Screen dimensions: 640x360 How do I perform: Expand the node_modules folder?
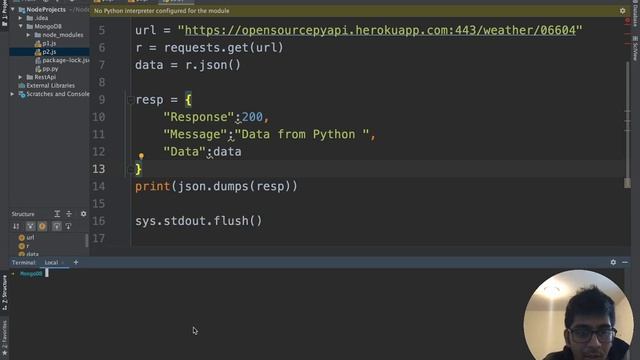28,35
